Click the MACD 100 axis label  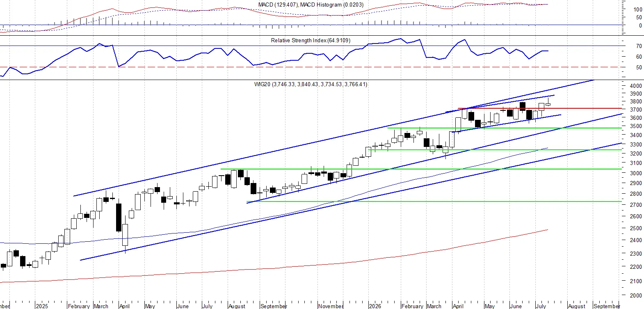pyautogui.click(x=638, y=9)
